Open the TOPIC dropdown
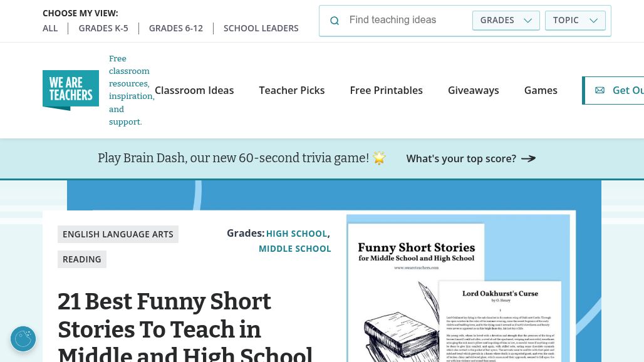Viewport: 644px width, 362px height. 575,21
